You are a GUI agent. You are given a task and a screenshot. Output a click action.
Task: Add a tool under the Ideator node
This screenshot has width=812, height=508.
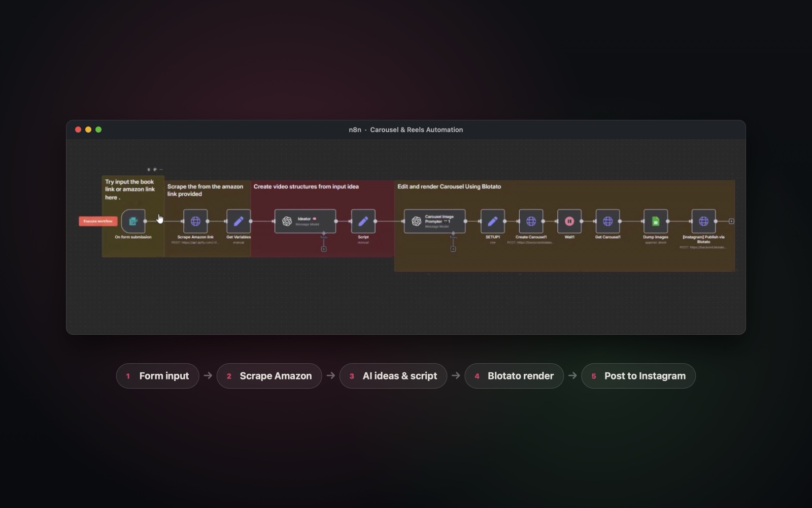(x=324, y=249)
